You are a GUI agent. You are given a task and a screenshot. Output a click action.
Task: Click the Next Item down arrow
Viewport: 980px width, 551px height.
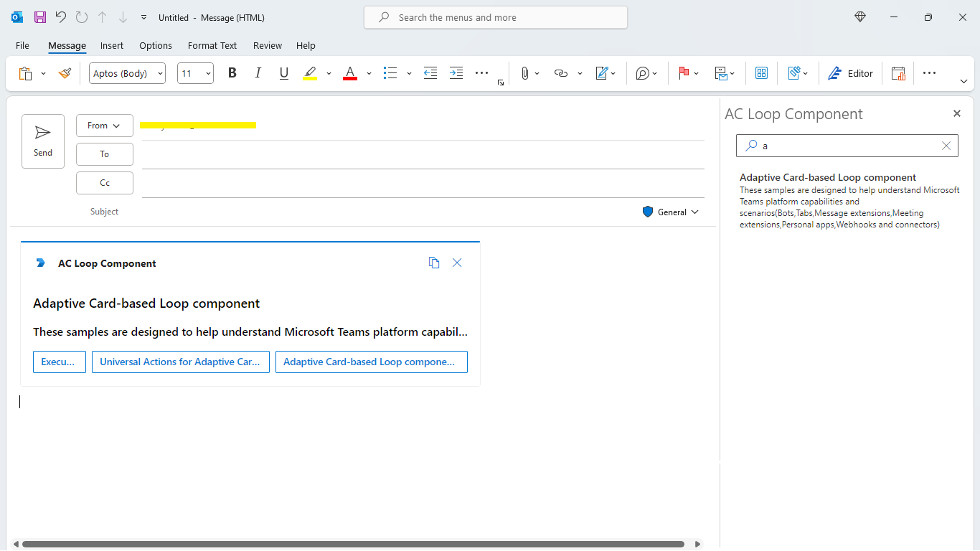click(x=123, y=17)
